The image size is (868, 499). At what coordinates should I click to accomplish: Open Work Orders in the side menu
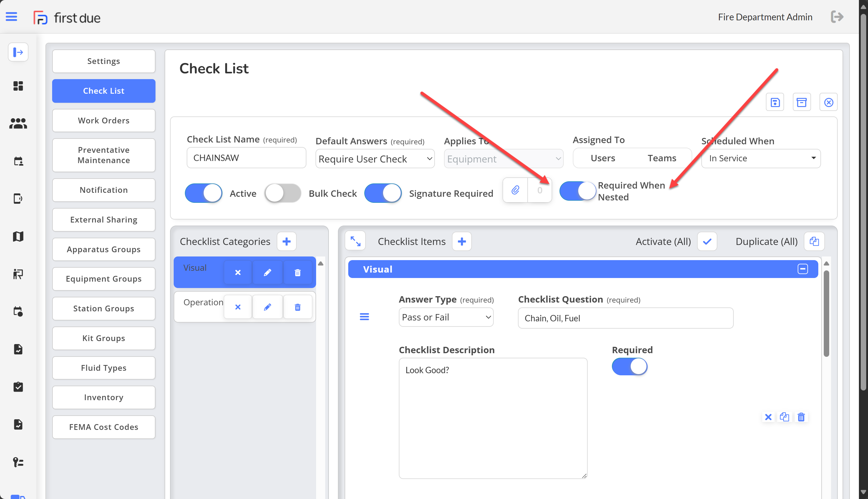pyautogui.click(x=103, y=121)
